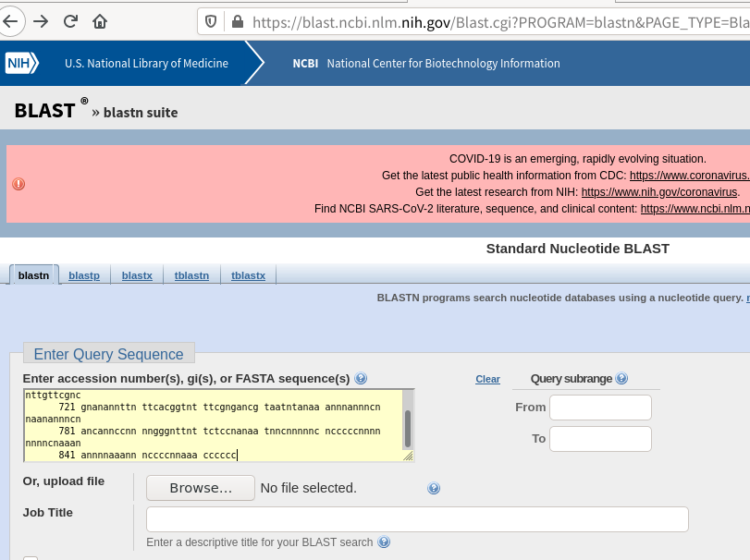Open browser home page icon
Viewport: 750px width, 560px height.
(100, 21)
